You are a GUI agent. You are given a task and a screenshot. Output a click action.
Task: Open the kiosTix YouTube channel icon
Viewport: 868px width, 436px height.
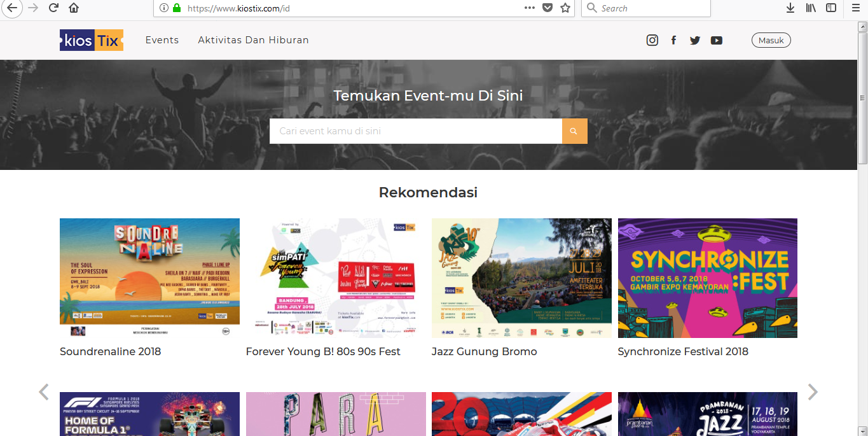click(717, 40)
